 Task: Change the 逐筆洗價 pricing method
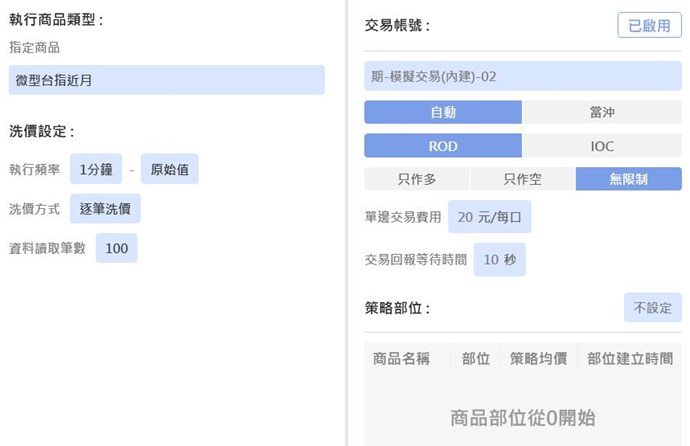click(105, 208)
